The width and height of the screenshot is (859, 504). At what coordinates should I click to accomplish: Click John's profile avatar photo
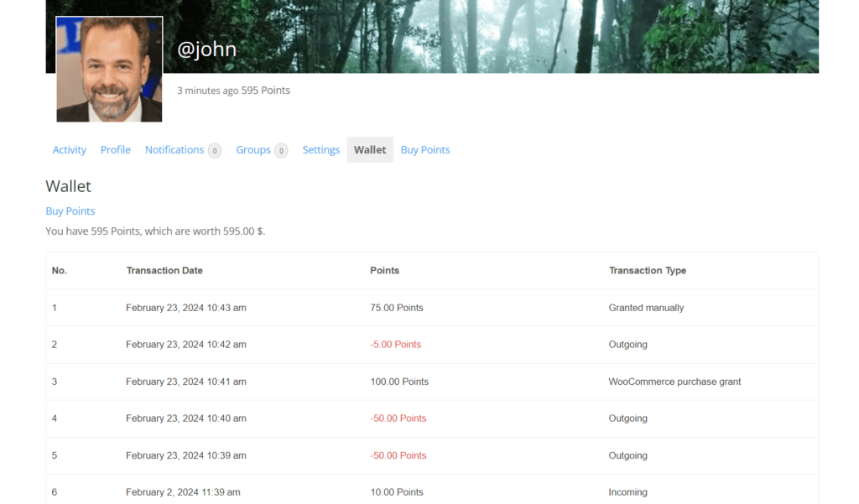(x=109, y=70)
